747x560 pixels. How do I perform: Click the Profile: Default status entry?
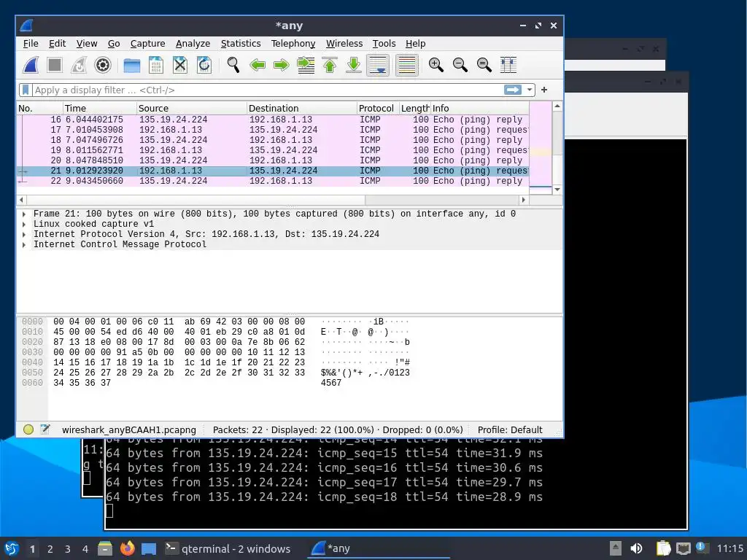pos(510,429)
